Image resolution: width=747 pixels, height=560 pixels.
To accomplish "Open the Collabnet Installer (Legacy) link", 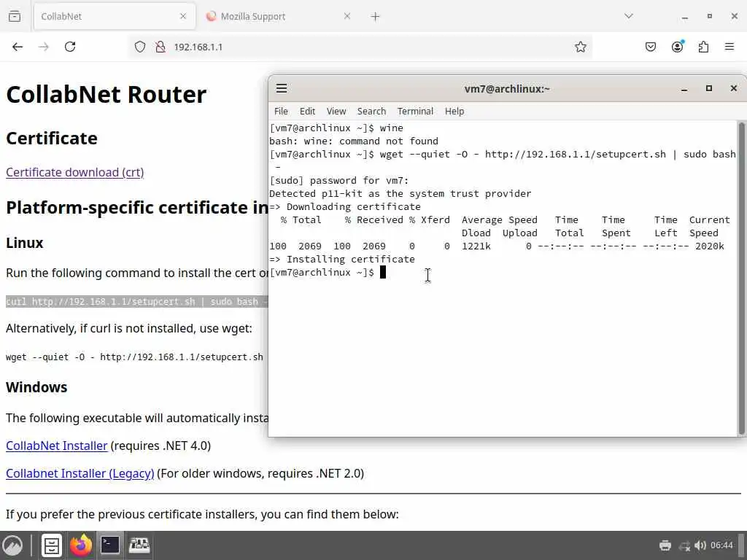I will point(80,473).
